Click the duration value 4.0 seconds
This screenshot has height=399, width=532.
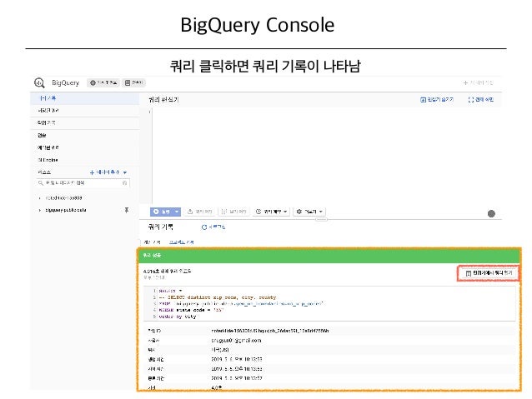(x=217, y=387)
